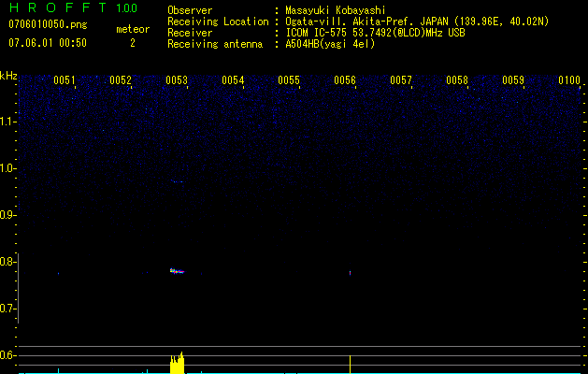Viewport: 588px width, 374px height.
Task: Click the short meteor echo near 0056
Action: pos(350,273)
